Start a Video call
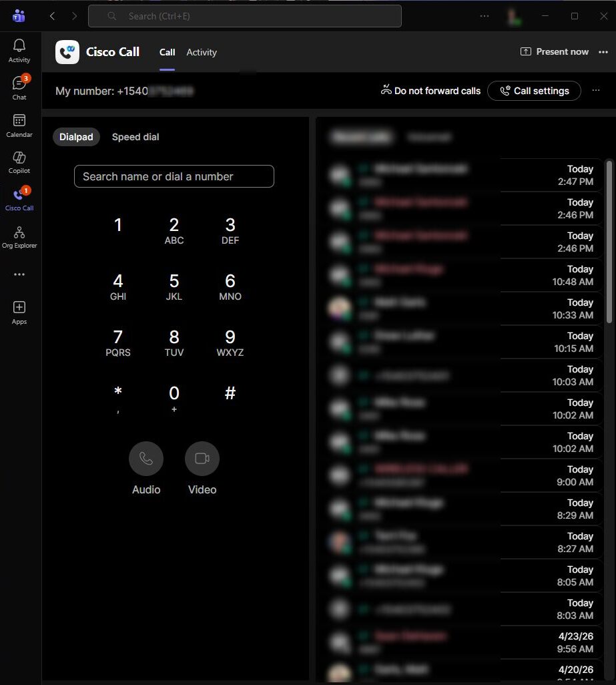The width and height of the screenshot is (616, 685). pyautogui.click(x=202, y=458)
